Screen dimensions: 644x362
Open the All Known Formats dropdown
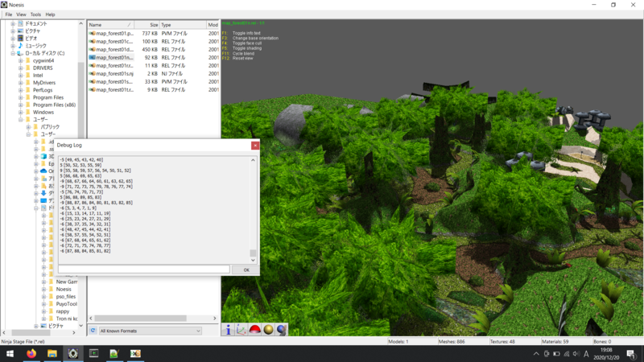(x=150, y=331)
